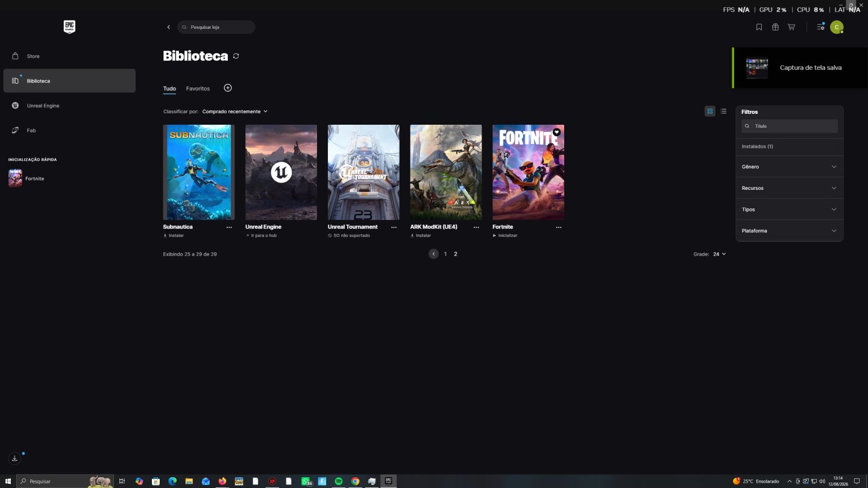Open the Subnautica cover thumbnail
Image resolution: width=868 pixels, height=488 pixels.
click(198, 172)
